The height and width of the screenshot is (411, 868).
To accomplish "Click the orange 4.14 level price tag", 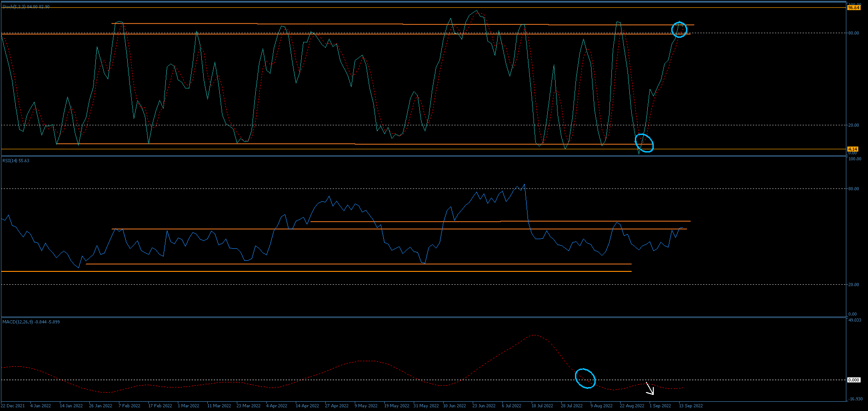I will (x=853, y=149).
